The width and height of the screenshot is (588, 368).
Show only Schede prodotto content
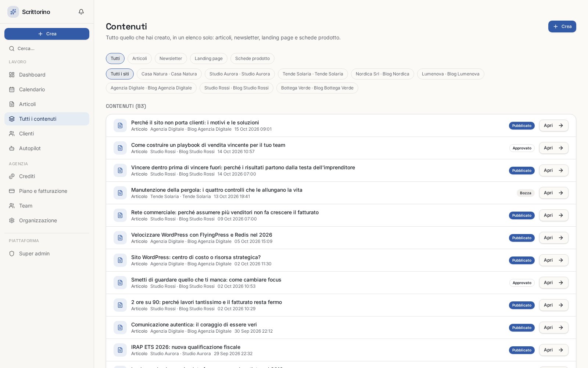coord(252,59)
